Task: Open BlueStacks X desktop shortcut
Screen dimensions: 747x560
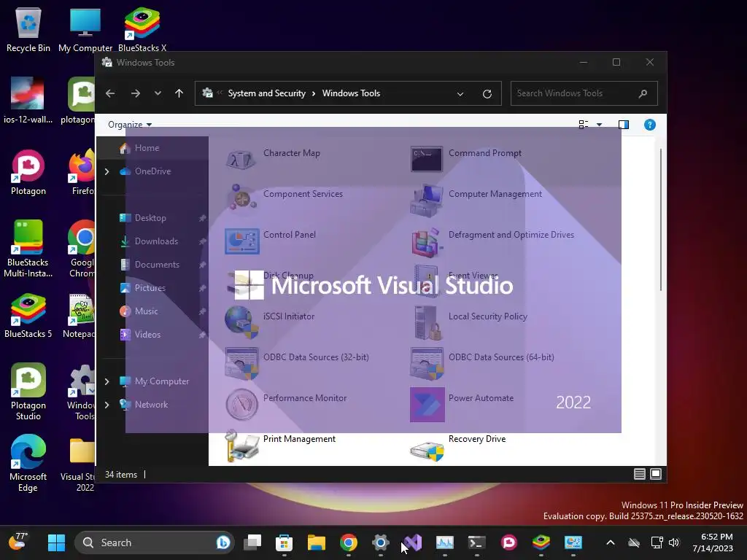Action: (142, 30)
